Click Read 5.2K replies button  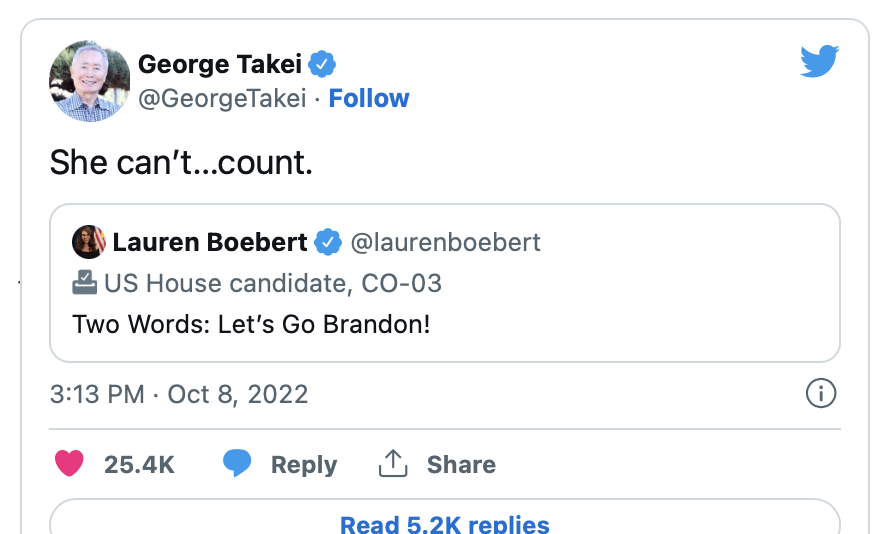444,524
